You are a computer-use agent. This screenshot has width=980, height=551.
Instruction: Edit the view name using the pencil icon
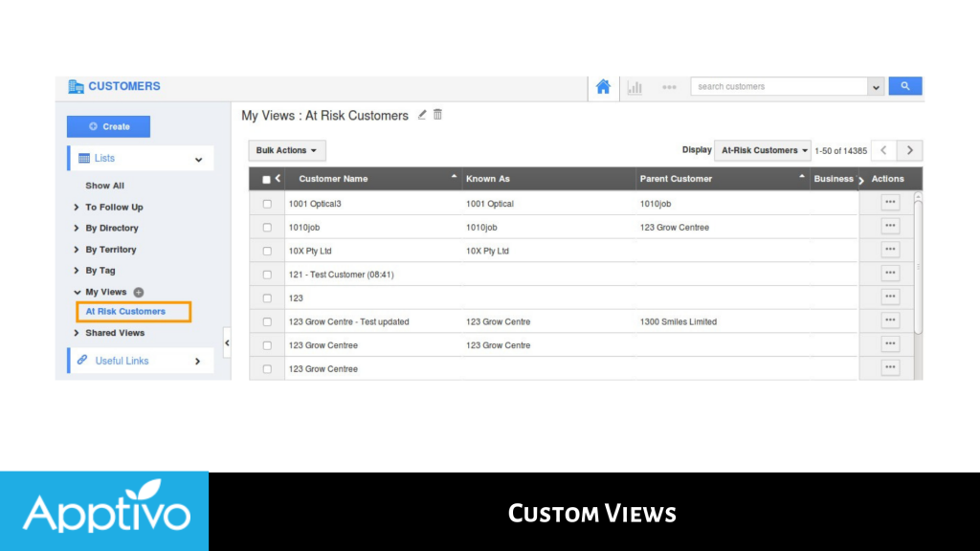click(421, 114)
